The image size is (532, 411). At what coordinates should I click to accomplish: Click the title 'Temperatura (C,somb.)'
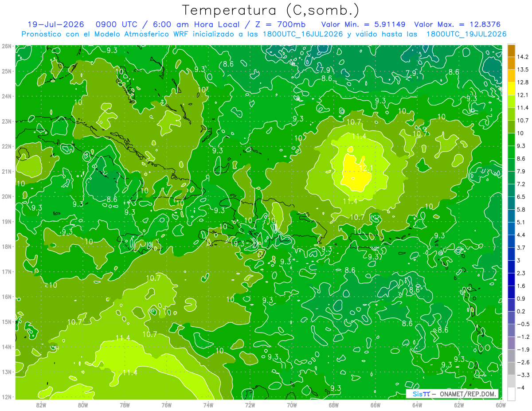tap(270, 10)
